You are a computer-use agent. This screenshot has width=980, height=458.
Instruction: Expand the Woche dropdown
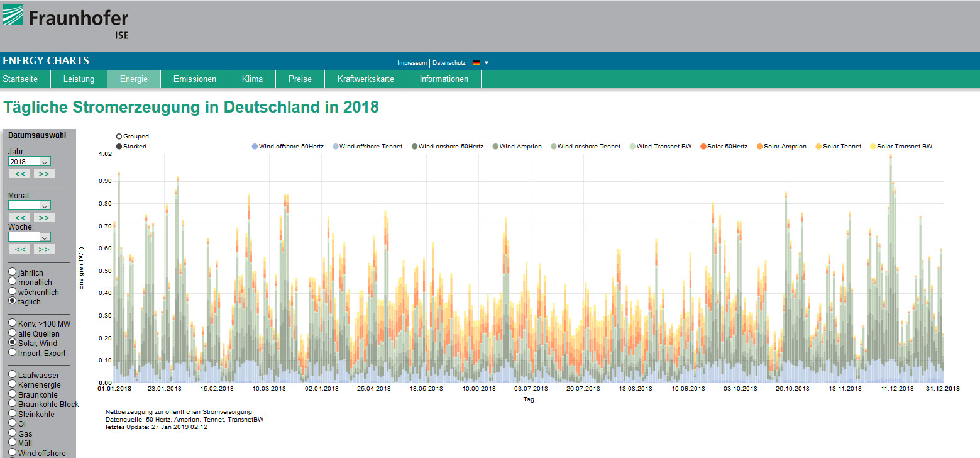(29, 237)
